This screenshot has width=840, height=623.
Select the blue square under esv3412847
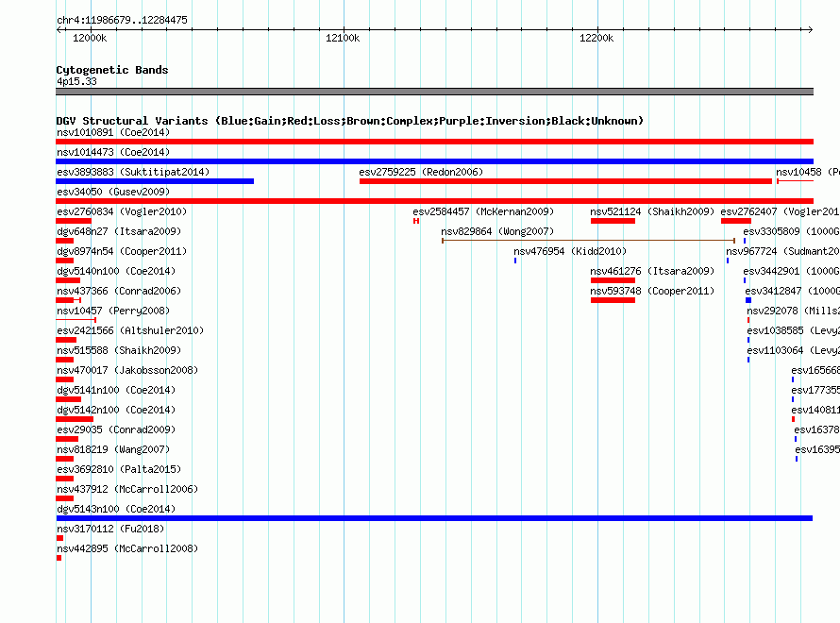[x=748, y=300]
